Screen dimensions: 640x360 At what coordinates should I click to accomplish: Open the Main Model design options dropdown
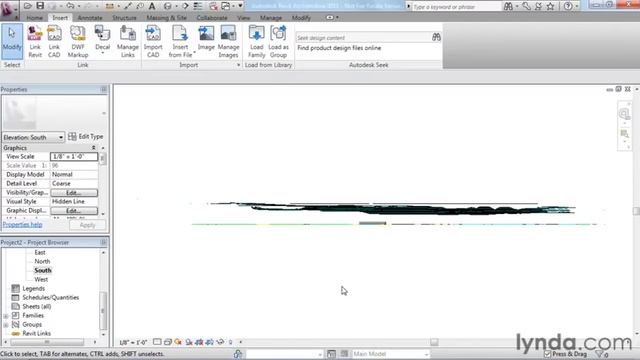(x=426, y=354)
